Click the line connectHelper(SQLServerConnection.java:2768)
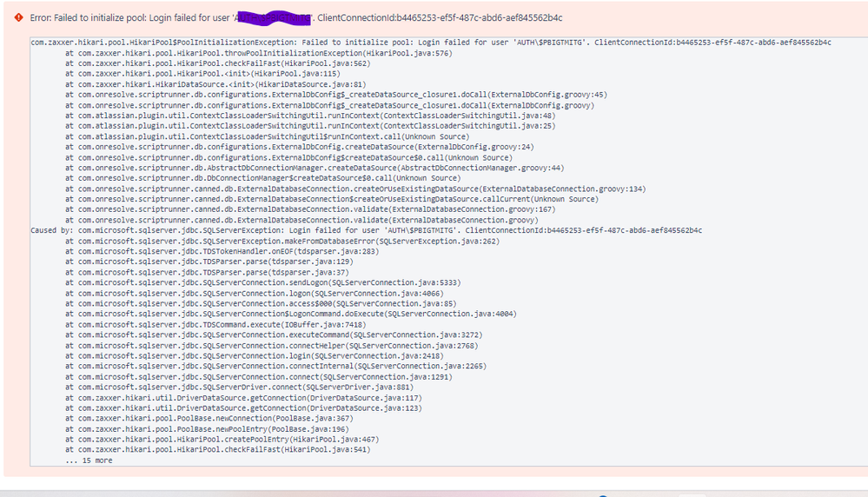 pos(271,346)
